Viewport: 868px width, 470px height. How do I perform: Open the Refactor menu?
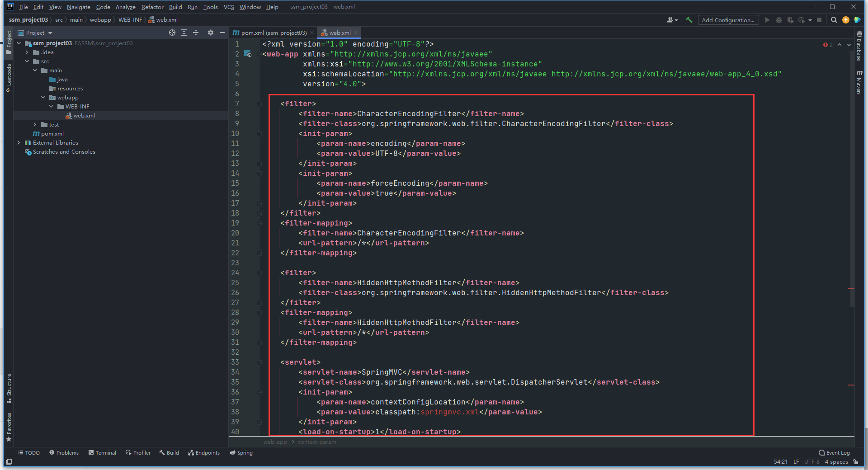coord(152,7)
